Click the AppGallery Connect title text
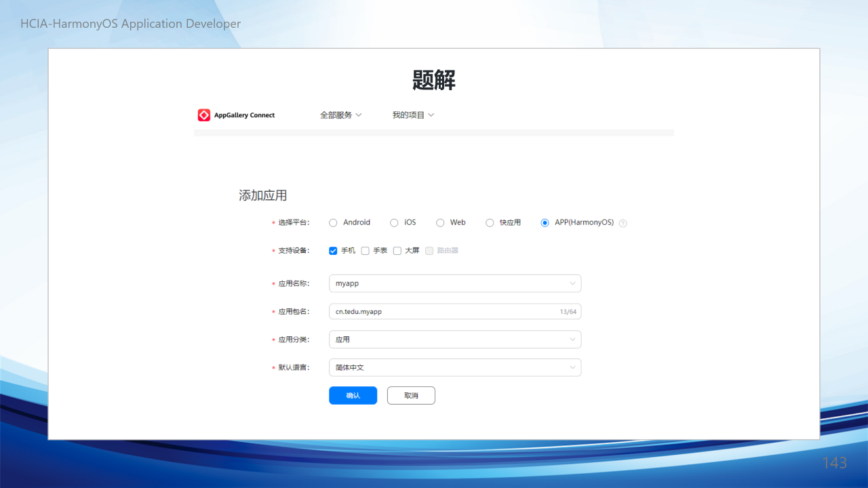The width and height of the screenshot is (868, 488). pos(245,115)
